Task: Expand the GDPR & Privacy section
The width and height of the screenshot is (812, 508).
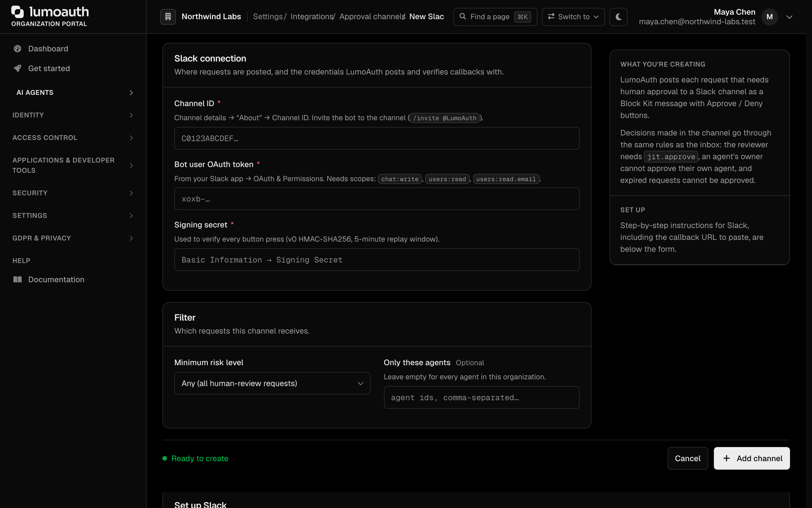Action: (73, 238)
